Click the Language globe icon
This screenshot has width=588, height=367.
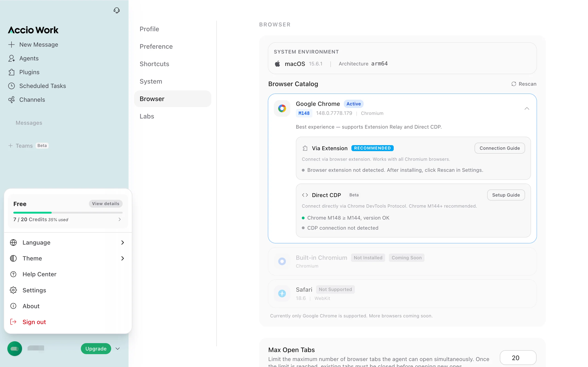[13, 243]
